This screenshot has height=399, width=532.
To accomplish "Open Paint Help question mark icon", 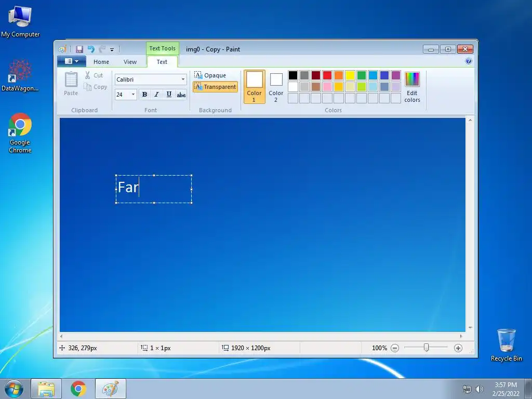I will 469,61.
